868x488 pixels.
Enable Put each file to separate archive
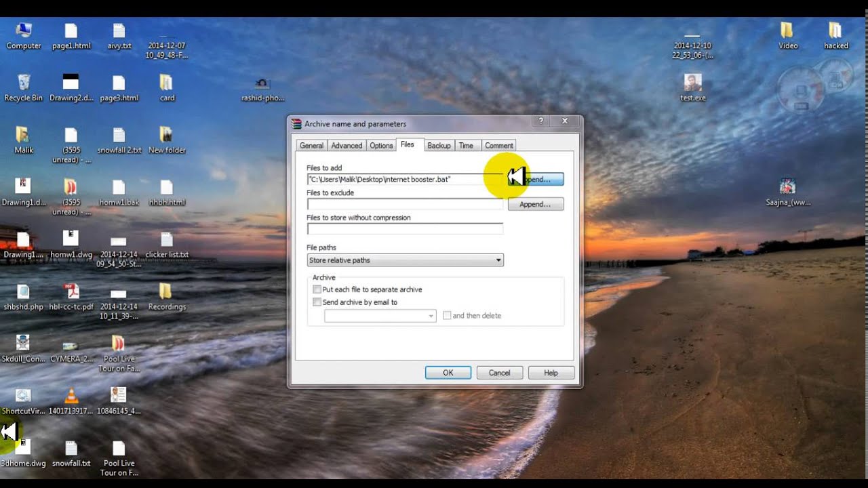pos(317,289)
